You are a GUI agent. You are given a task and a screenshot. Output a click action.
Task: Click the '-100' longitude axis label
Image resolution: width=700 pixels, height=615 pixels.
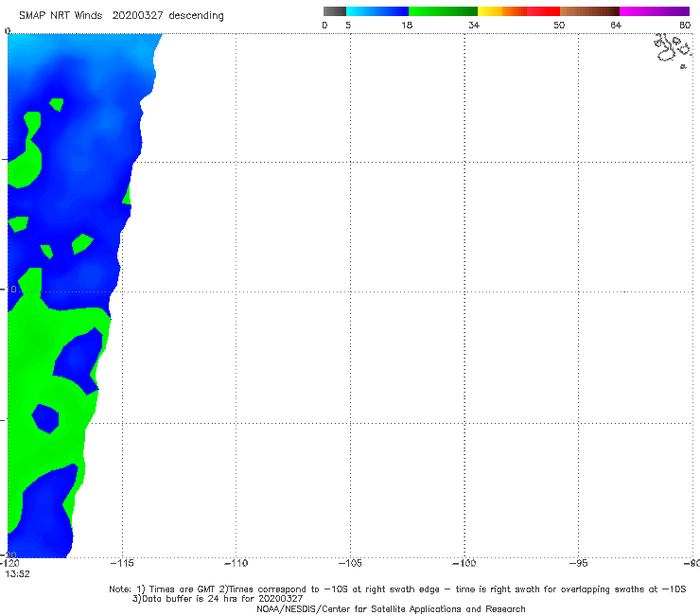coord(464,564)
